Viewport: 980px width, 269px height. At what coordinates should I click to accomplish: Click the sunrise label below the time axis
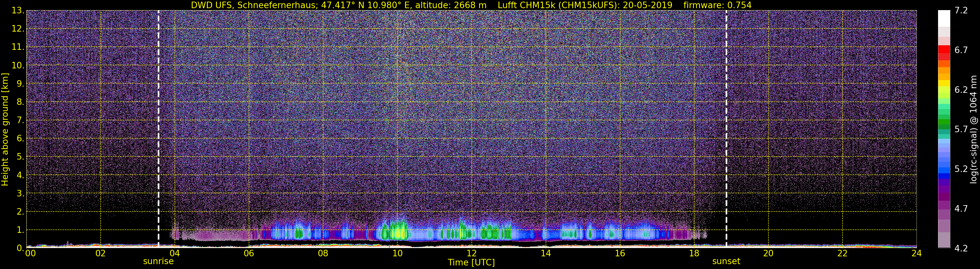158,262
